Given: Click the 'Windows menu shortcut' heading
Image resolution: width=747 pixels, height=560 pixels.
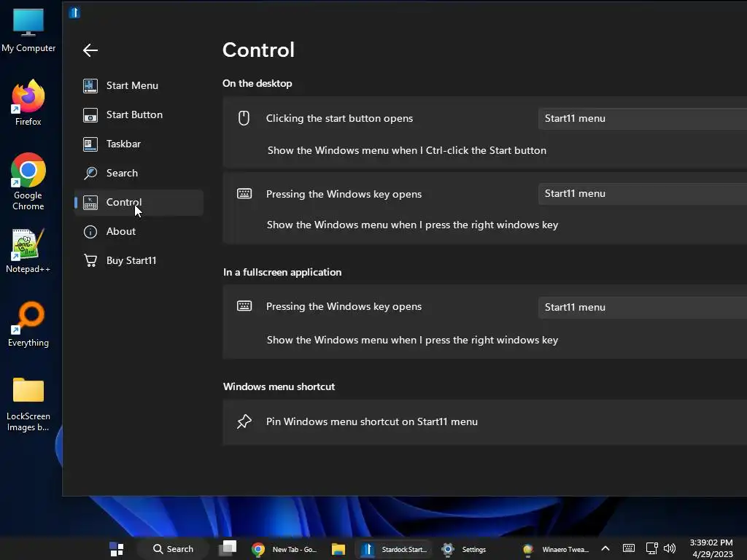Looking at the screenshot, I should click(x=279, y=386).
